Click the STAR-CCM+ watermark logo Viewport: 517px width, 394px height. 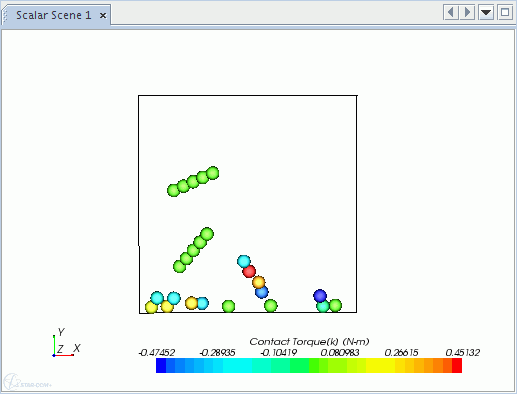click(x=27, y=382)
